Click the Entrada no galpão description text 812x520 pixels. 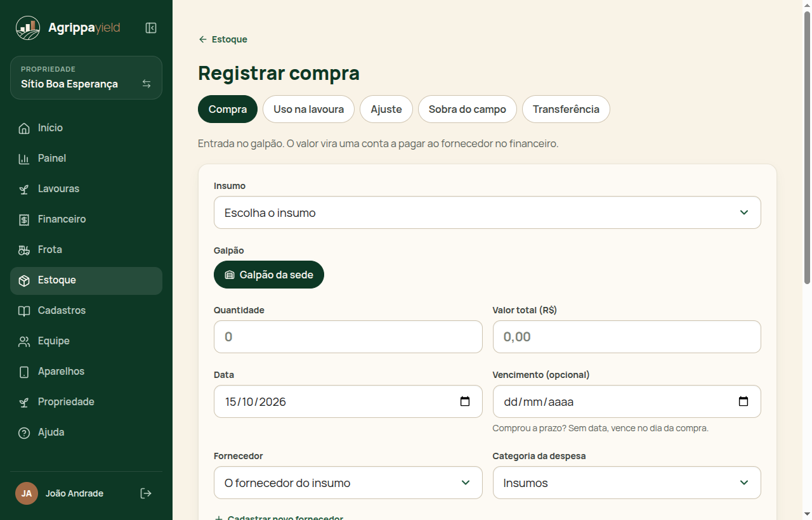[378, 143]
